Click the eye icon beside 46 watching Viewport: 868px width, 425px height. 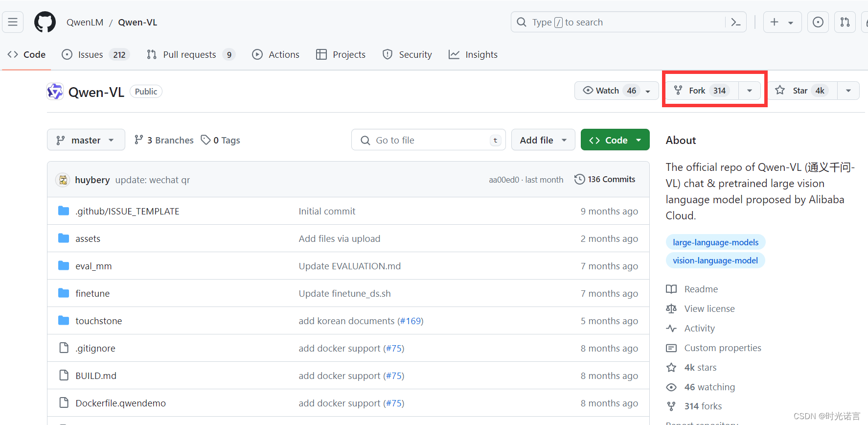click(671, 387)
